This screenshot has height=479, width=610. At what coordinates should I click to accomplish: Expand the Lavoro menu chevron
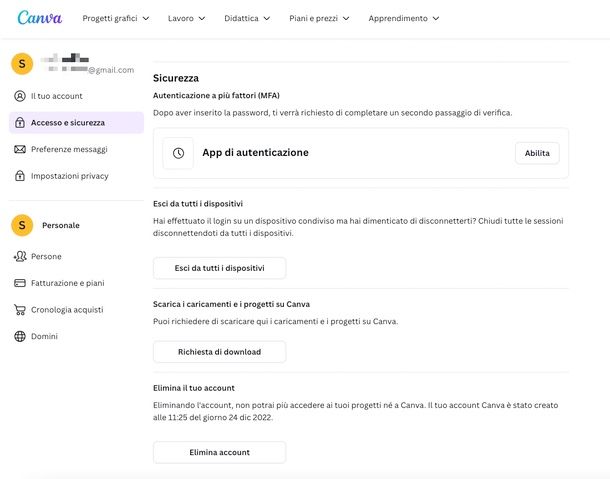tap(202, 18)
